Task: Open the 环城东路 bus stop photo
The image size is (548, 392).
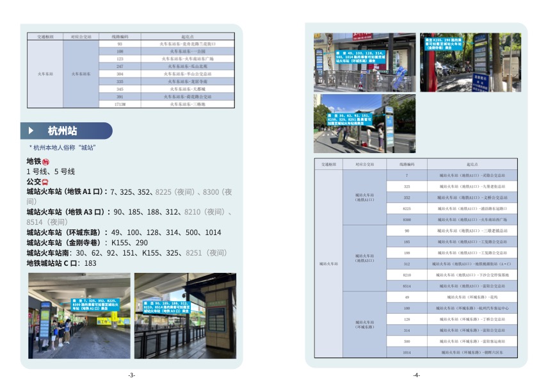Action: pos(364,62)
